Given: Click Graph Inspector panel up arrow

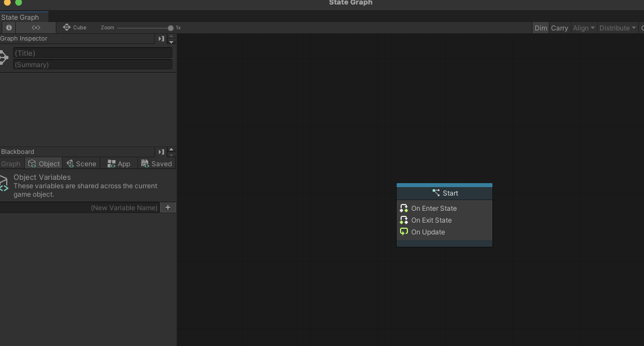Looking at the screenshot, I should pos(171,36).
